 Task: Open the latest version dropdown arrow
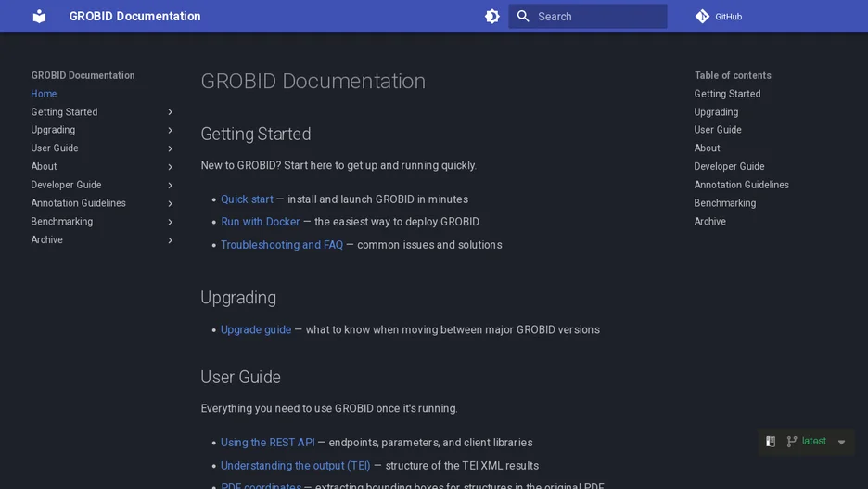pyautogui.click(x=841, y=442)
